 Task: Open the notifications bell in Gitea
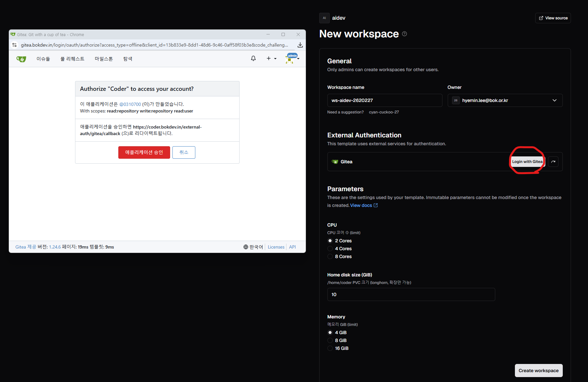[253, 58]
